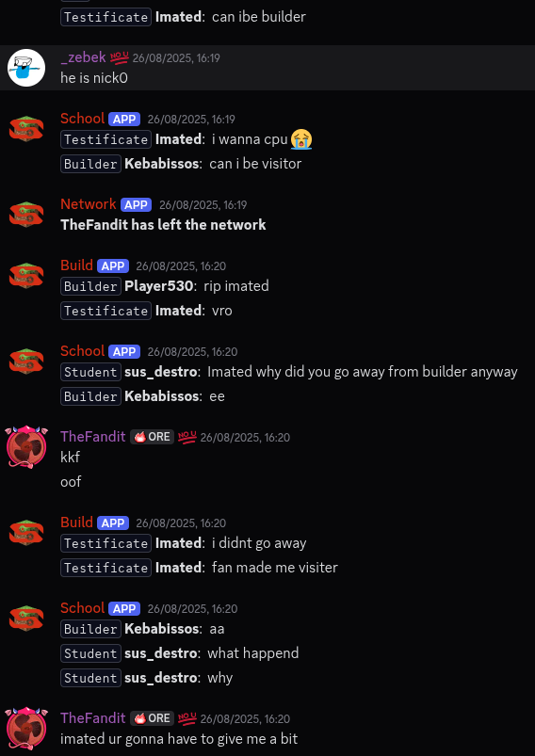Click the Student tag before sus_destro's why

click(x=90, y=678)
